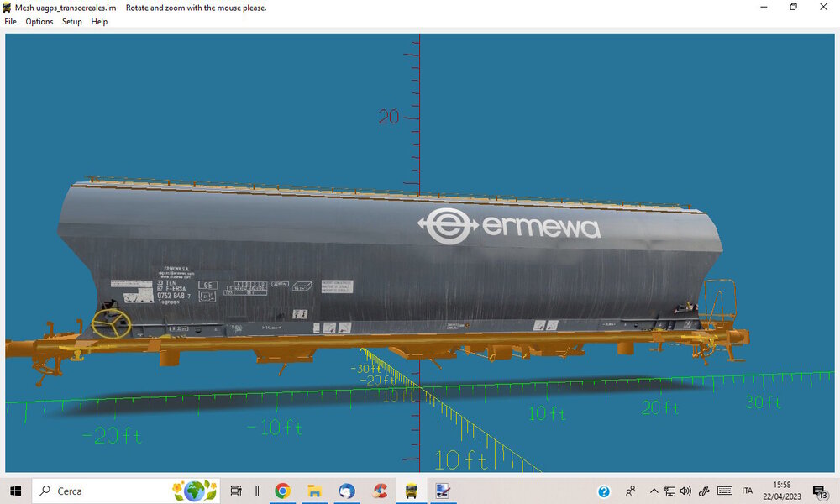Open the File menu

coord(10,22)
